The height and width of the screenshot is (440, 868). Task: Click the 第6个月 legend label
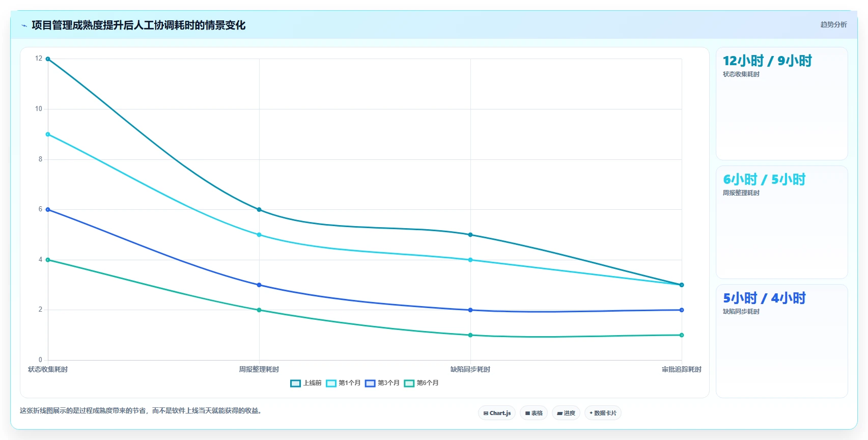coord(428,383)
